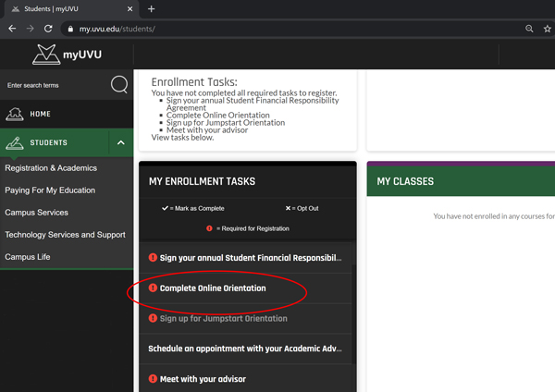This screenshot has height=392, width=555.
Task: Click the browser back arrow
Action: tap(12, 29)
